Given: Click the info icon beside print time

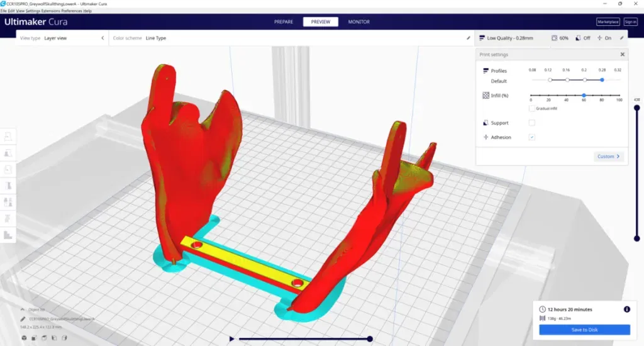Looking at the screenshot, I should click(x=627, y=310).
